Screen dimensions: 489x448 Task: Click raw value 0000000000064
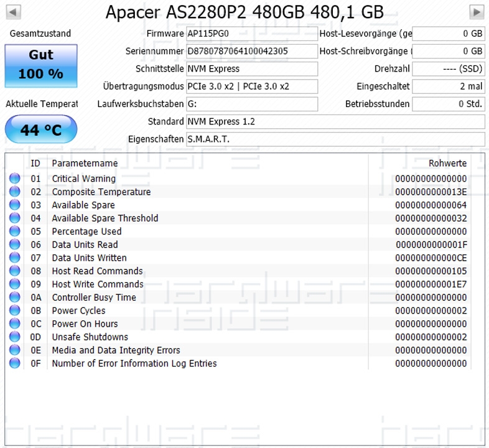point(431,205)
